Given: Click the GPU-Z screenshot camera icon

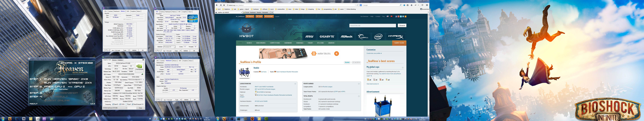Looking at the screenshot, I should coord(143,60).
